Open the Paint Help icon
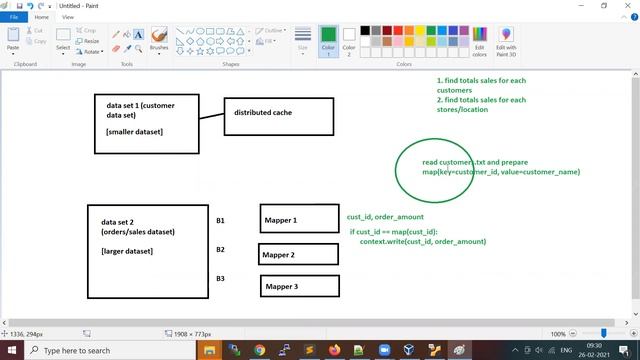Viewport: 640px width, 360px height. tap(634, 17)
